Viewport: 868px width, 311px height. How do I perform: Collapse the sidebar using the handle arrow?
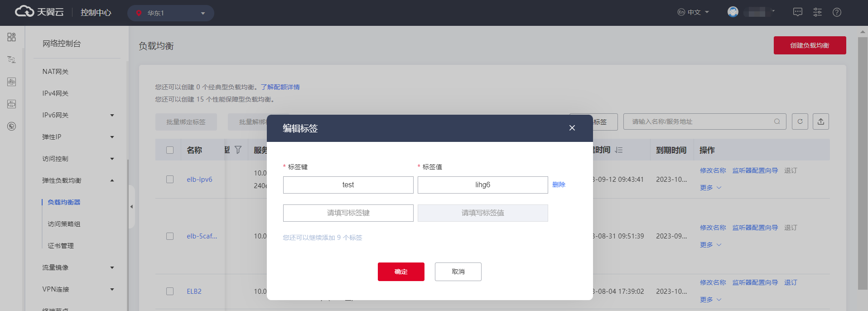(131, 207)
